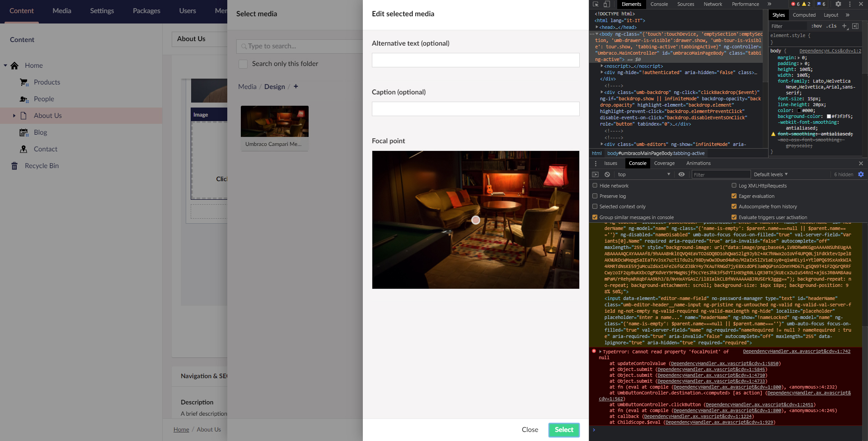Uncheck Autocomplete from history checkbox
This screenshot has height=441, width=868.
(734, 206)
